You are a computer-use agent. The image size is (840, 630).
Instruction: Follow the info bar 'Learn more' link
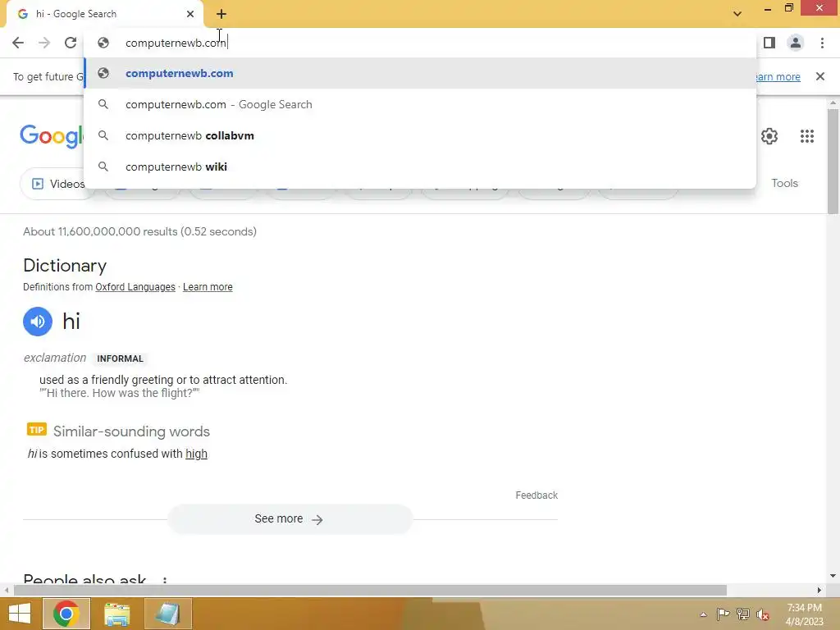pos(778,76)
